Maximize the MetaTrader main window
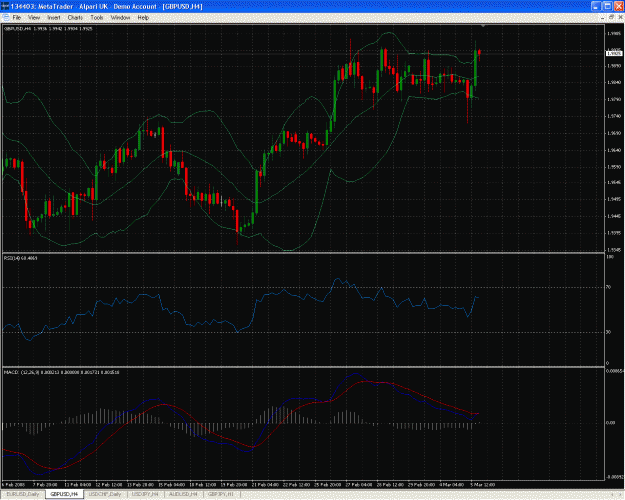625x500 pixels. (607, 6)
